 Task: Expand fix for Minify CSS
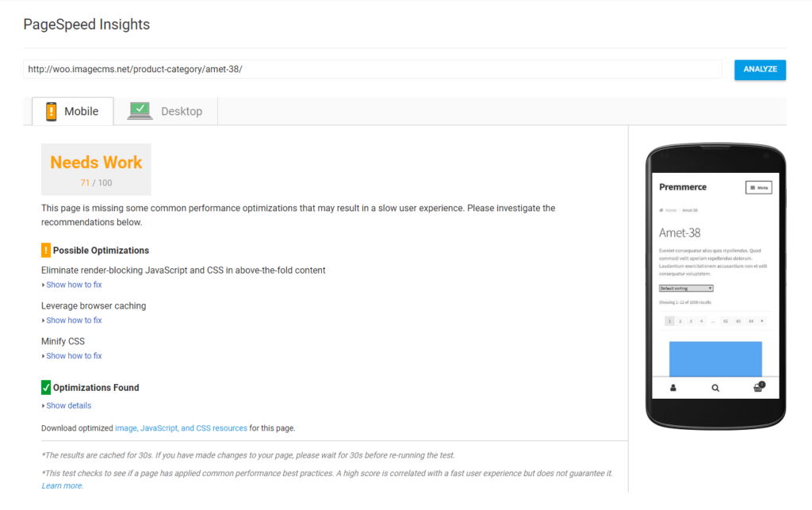[74, 356]
